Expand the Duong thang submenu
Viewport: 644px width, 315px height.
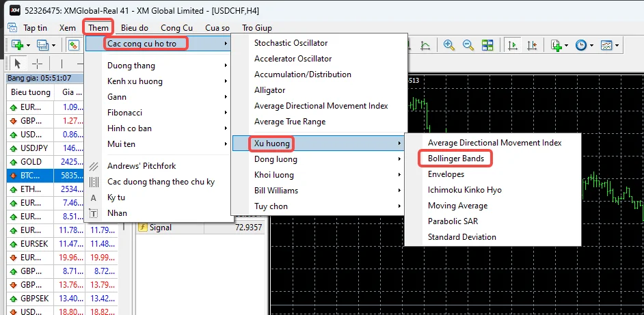point(158,66)
